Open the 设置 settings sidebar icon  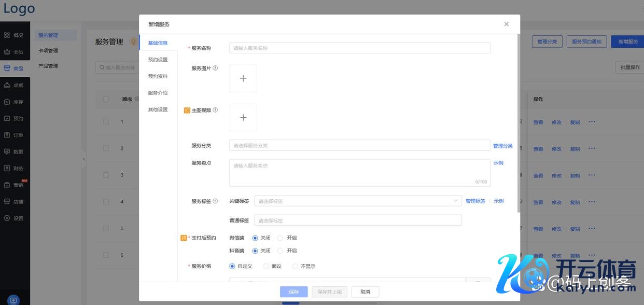point(7,218)
